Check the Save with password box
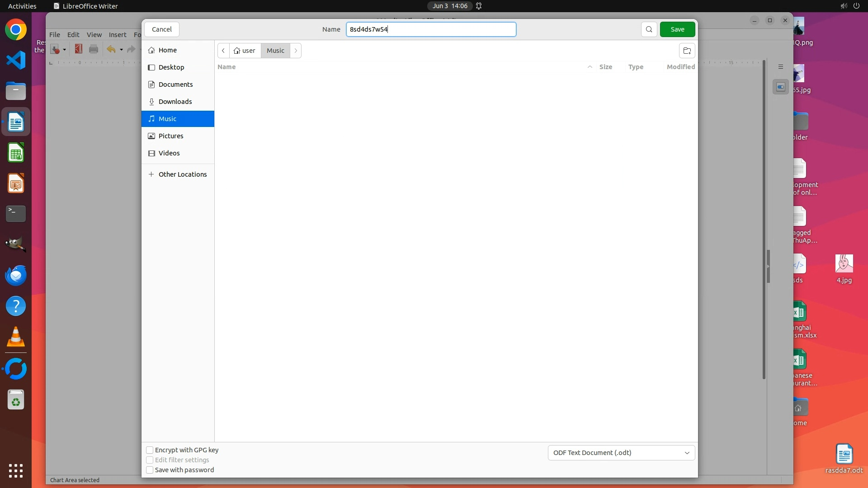868x488 pixels. click(x=150, y=470)
